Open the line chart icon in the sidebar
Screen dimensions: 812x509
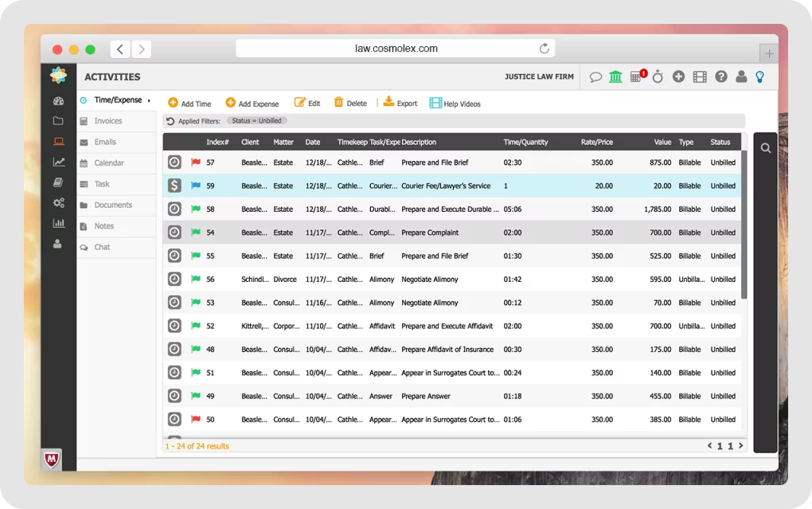[x=59, y=162]
